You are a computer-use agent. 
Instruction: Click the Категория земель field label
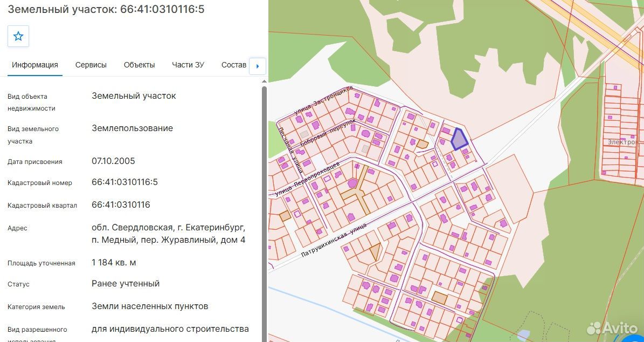pos(36,306)
